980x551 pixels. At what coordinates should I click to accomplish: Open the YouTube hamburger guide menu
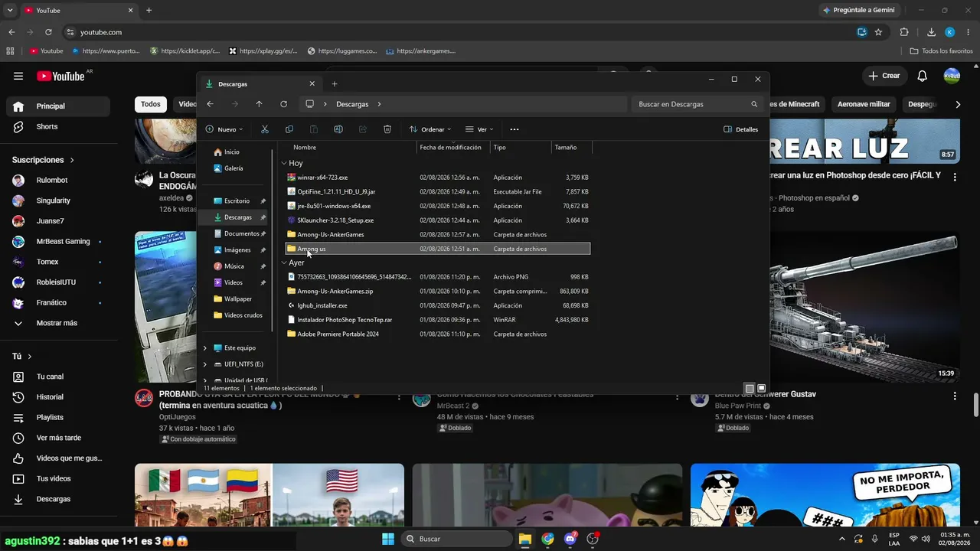pyautogui.click(x=18, y=76)
